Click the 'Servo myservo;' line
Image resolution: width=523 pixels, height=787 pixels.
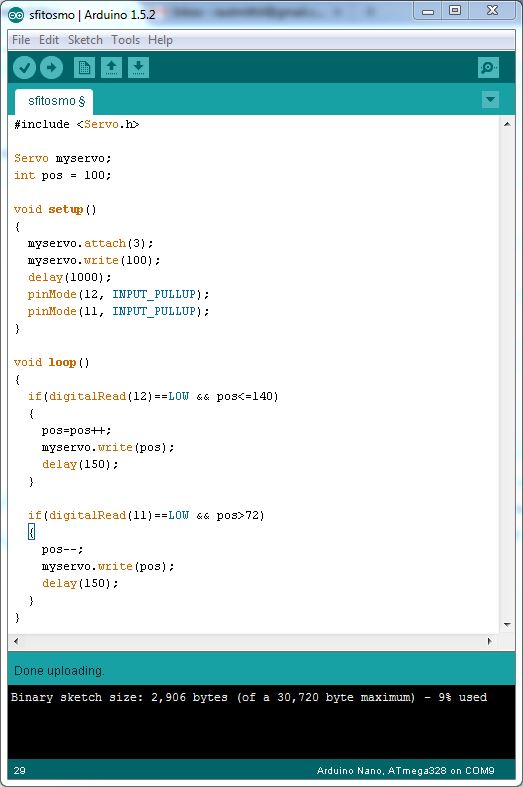tap(63, 158)
